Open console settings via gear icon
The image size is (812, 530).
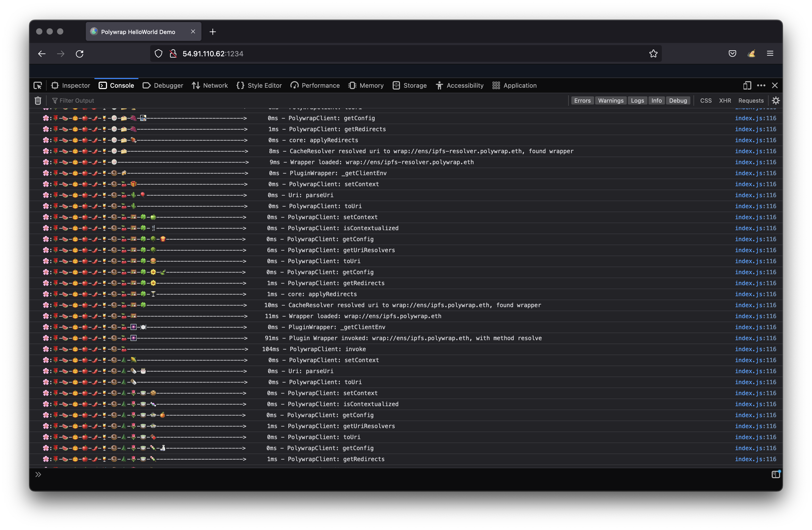[776, 100]
